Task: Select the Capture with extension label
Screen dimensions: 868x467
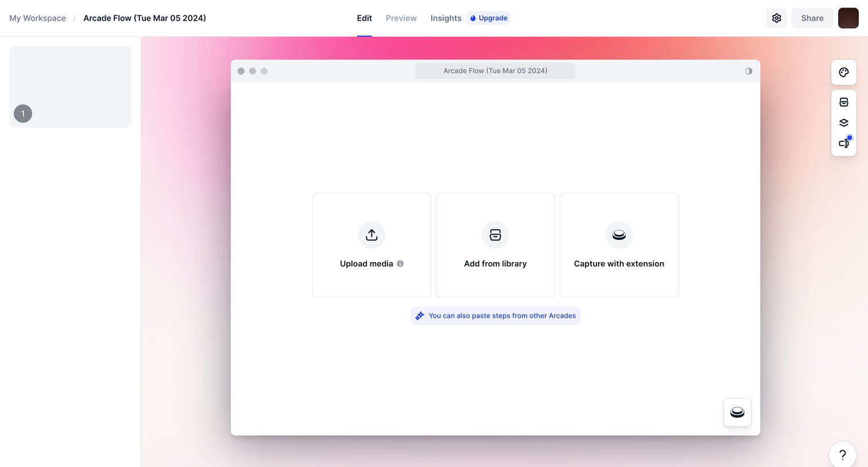Action: coord(619,264)
